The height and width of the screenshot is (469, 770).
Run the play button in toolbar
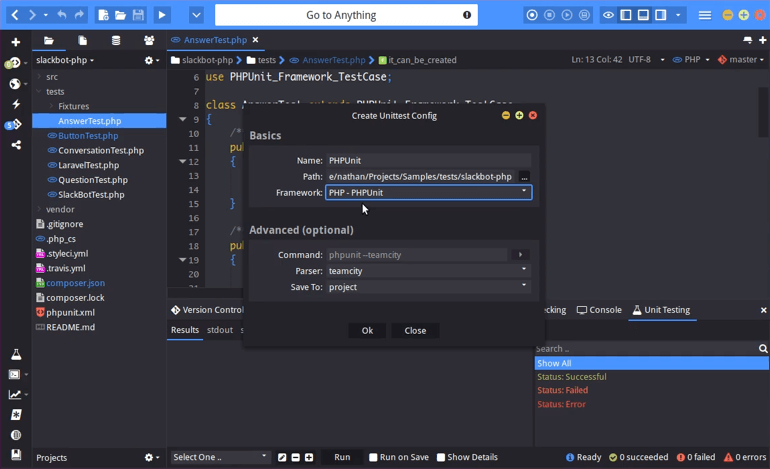[162, 15]
